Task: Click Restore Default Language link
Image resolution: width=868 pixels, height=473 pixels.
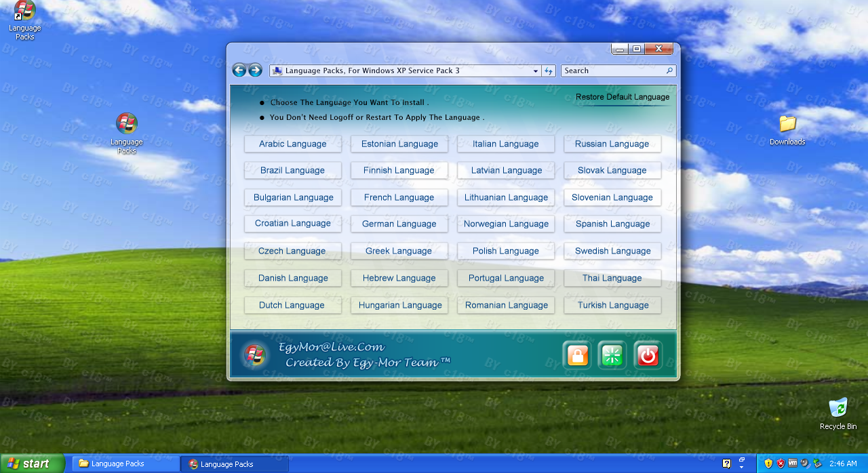Action: pos(623,97)
